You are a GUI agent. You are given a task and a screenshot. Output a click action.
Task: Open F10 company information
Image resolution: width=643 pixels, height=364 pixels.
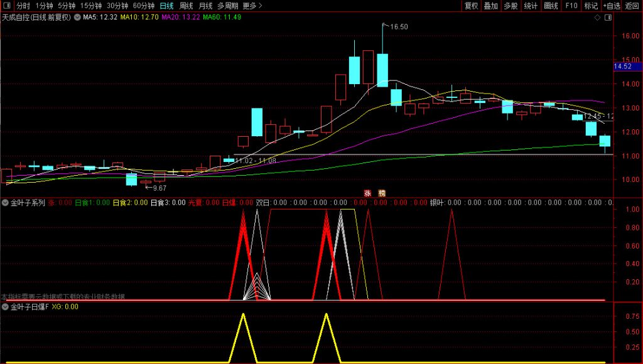[x=571, y=6]
